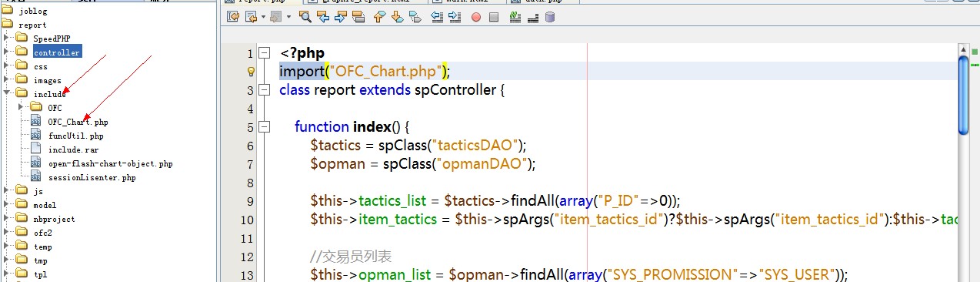Click Find Previous Occurrence arrow icon
This screenshot has height=282, width=980.
[x=322, y=17]
